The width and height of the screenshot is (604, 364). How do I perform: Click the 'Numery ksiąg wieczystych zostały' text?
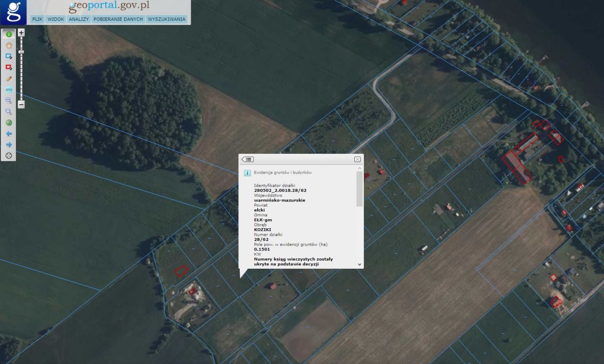click(294, 259)
